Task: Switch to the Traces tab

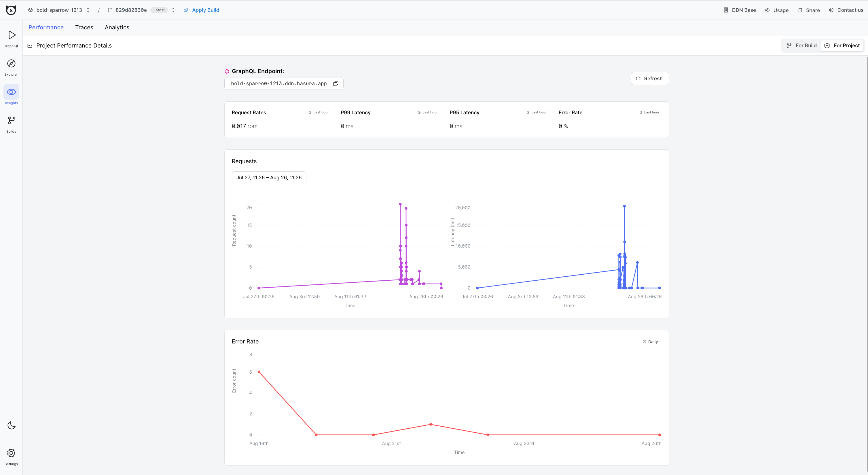Action: [x=84, y=28]
